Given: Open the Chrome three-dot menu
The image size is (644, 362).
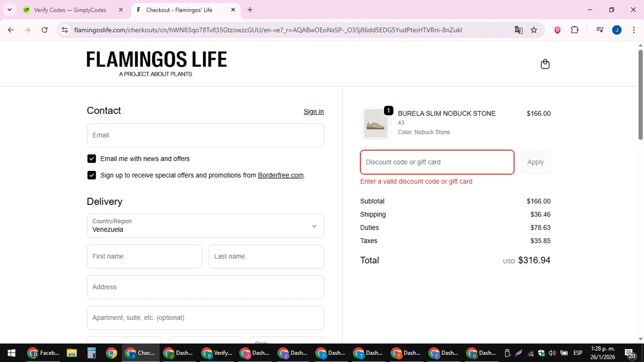Looking at the screenshot, I should [634, 30].
